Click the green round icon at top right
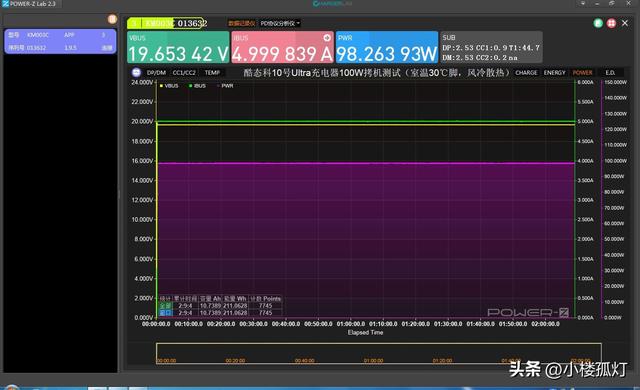 point(598,23)
